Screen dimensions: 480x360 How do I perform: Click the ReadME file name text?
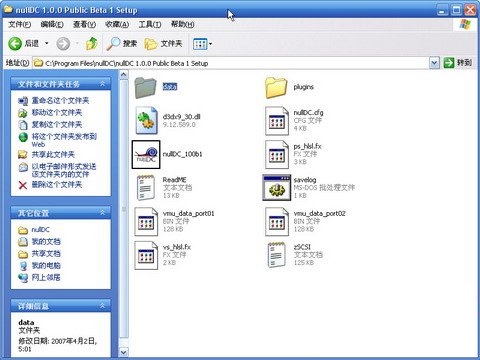click(x=174, y=179)
